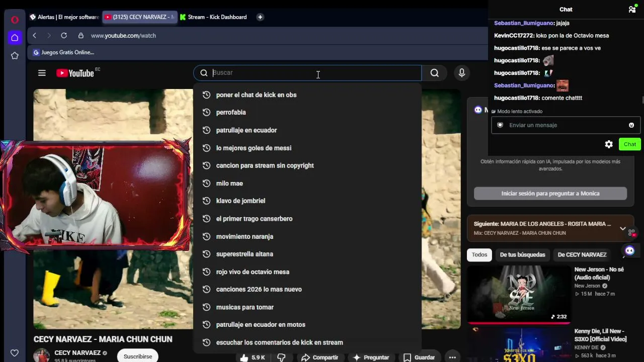The width and height of the screenshot is (644, 362).
Task: Switch to the Alertas browser tab
Action: point(64,17)
